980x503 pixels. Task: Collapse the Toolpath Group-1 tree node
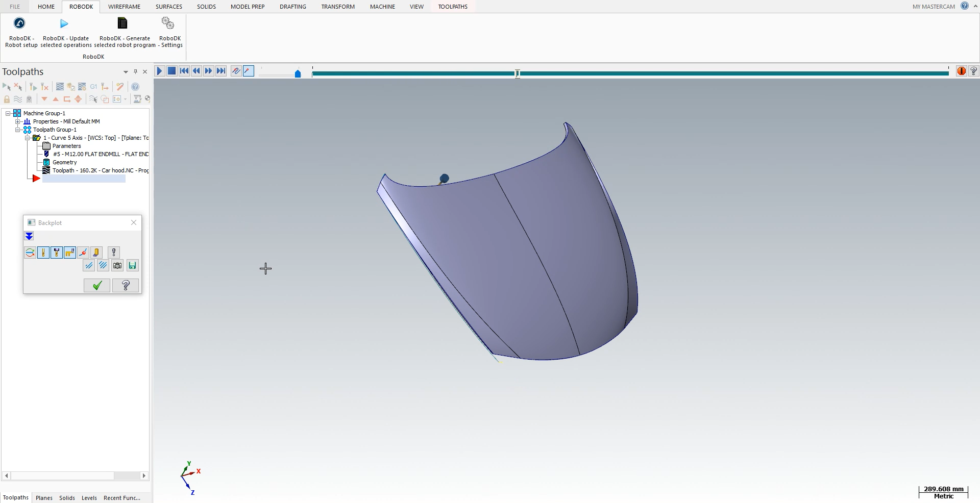tap(18, 130)
